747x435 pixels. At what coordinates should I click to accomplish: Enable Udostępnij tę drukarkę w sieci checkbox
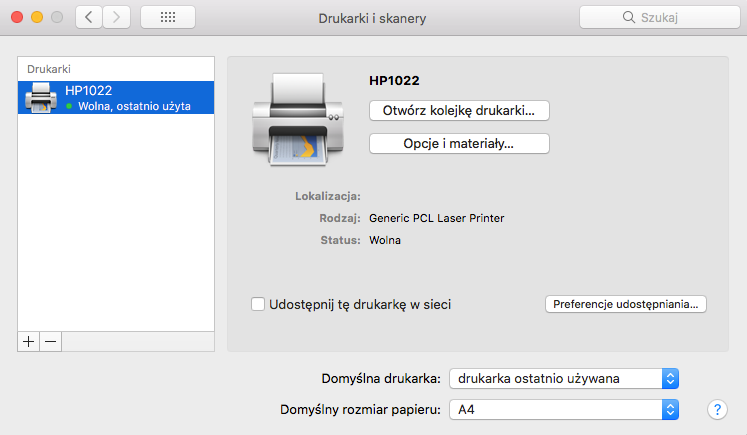point(258,304)
